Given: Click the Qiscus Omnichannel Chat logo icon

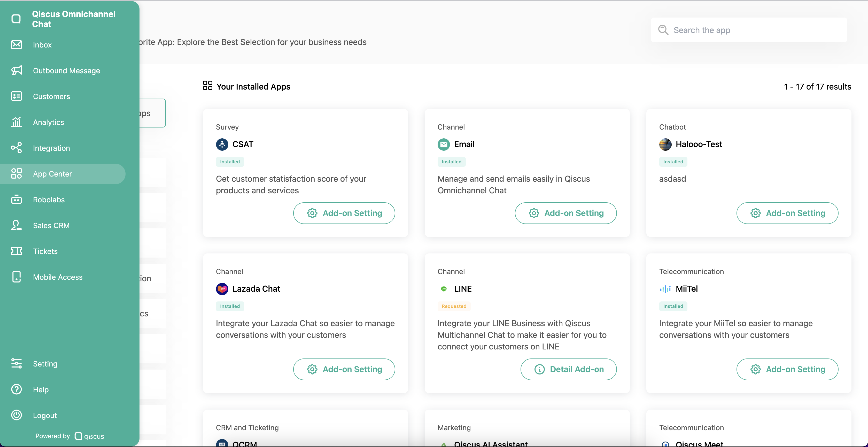Looking at the screenshot, I should click(16, 19).
